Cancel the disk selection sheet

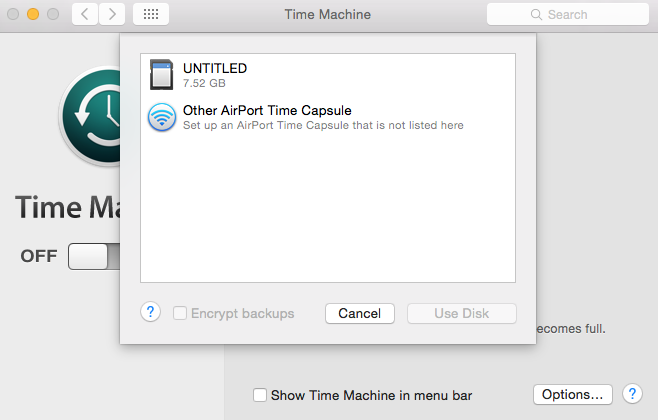click(x=360, y=313)
